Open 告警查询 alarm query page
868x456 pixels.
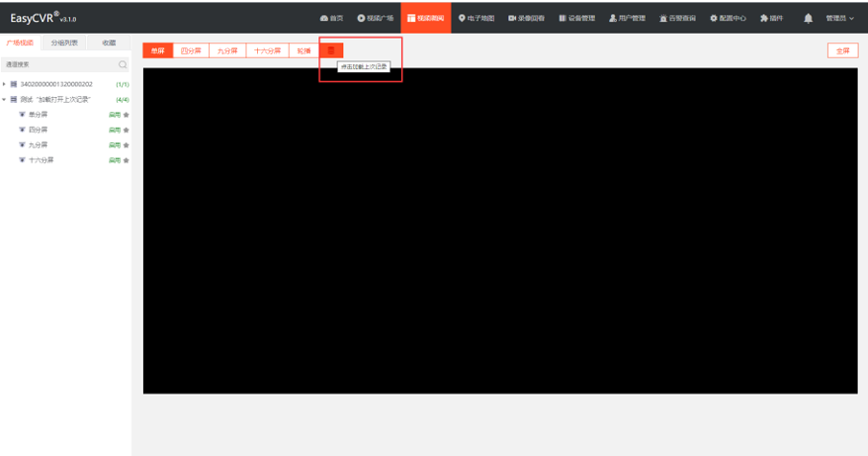pos(677,18)
